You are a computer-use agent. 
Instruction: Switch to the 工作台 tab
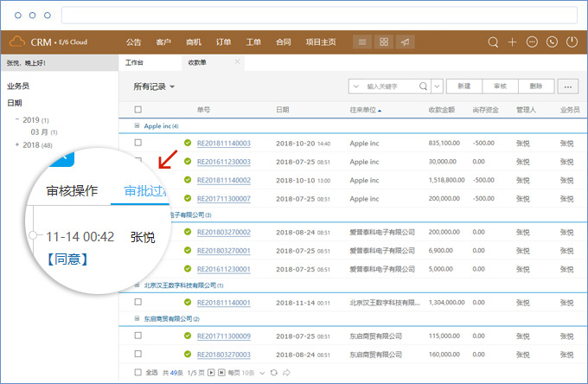pyautogui.click(x=135, y=63)
